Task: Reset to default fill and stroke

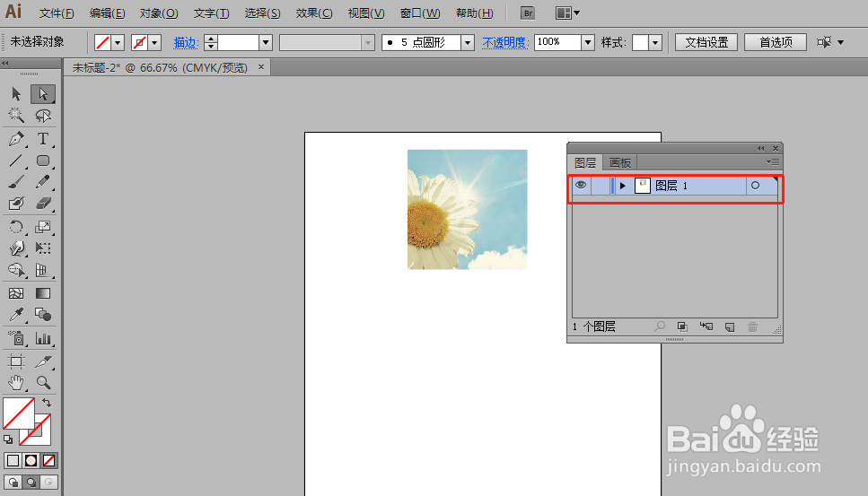Action: tap(8, 439)
